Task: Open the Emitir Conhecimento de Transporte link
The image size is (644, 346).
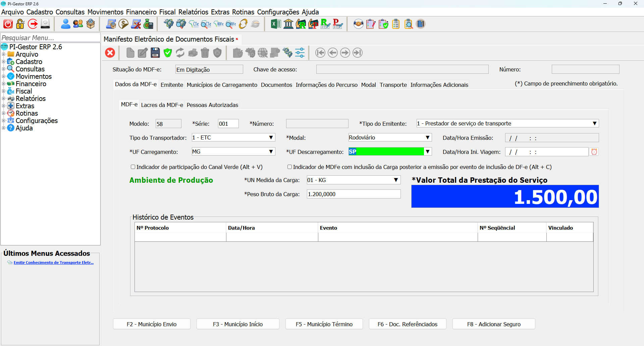Action: [53, 263]
